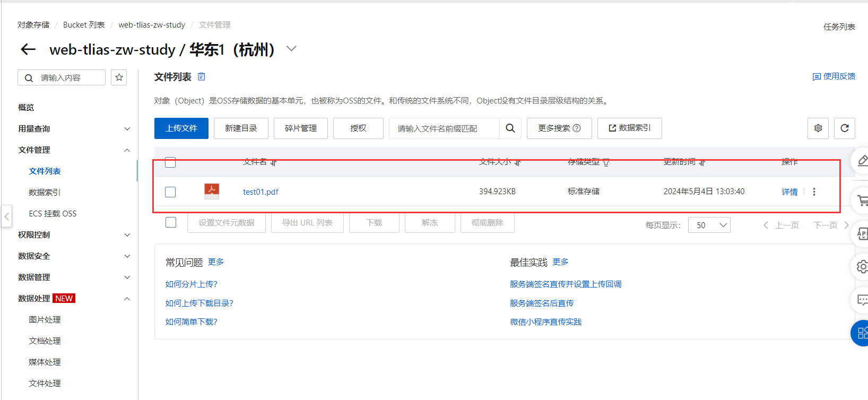Click the back arrow beside bucket name
868x400 pixels.
[28, 49]
